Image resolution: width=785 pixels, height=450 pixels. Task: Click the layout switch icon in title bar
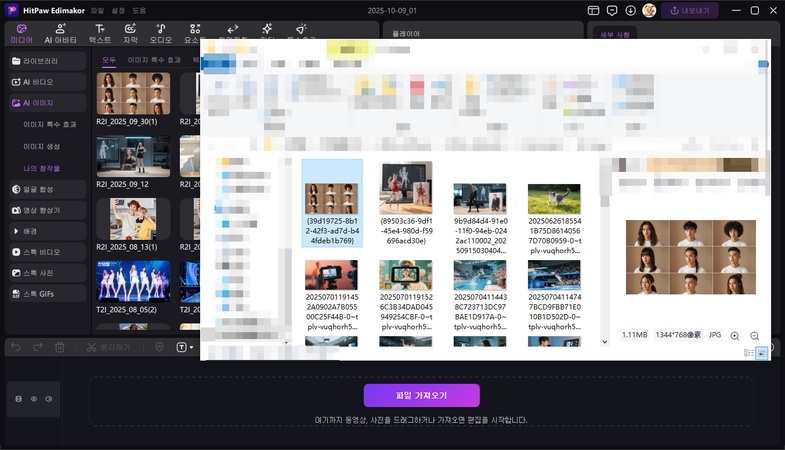[595, 10]
